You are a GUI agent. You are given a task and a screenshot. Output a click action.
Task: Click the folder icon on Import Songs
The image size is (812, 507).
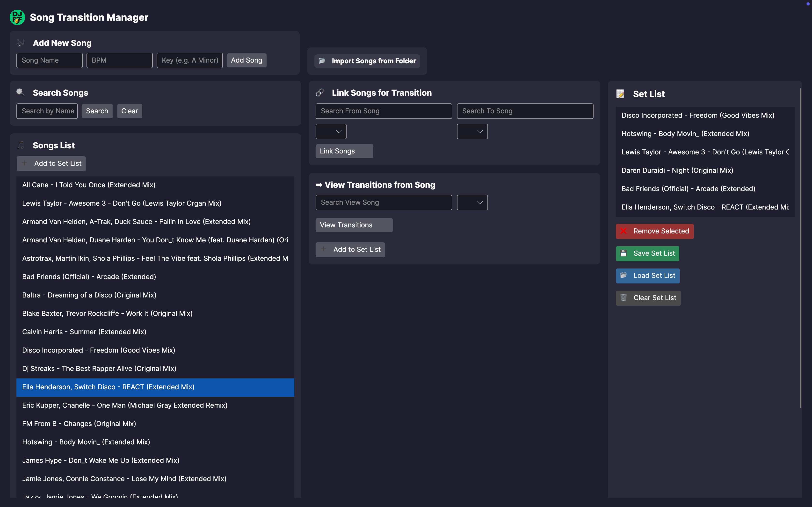[322, 61]
